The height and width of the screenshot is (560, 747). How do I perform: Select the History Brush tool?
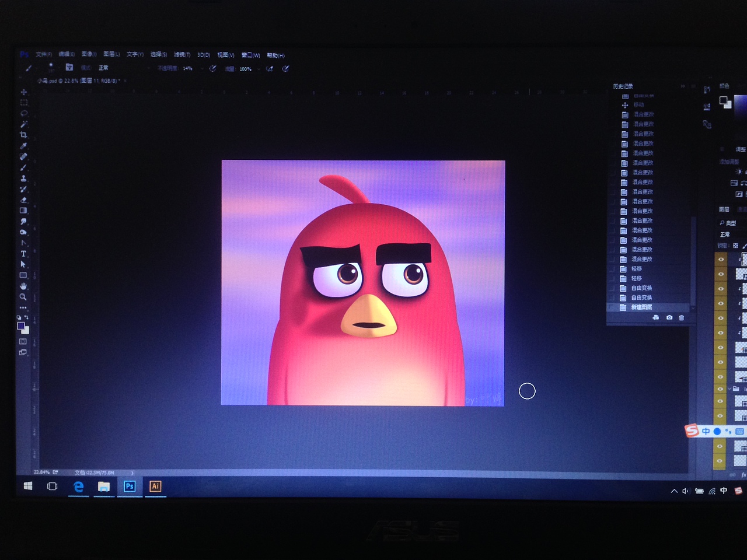pos(23,189)
